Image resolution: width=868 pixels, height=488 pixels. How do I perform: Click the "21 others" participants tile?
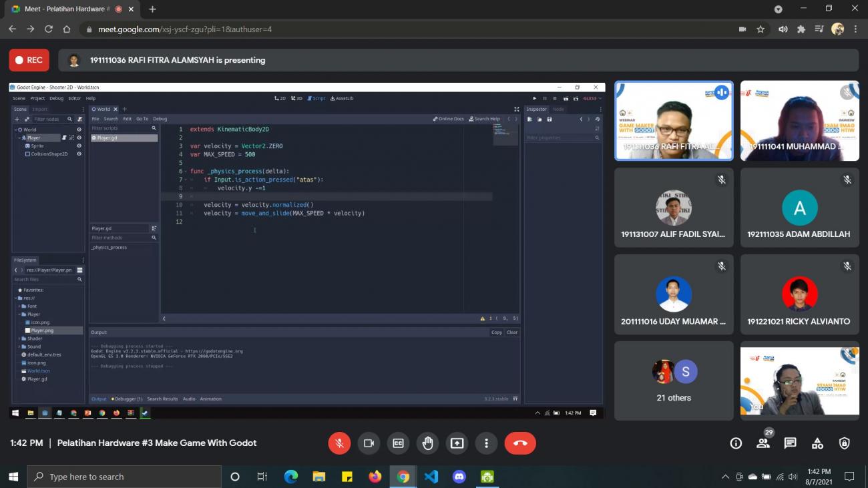pyautogui.click(x=674, y=381)
